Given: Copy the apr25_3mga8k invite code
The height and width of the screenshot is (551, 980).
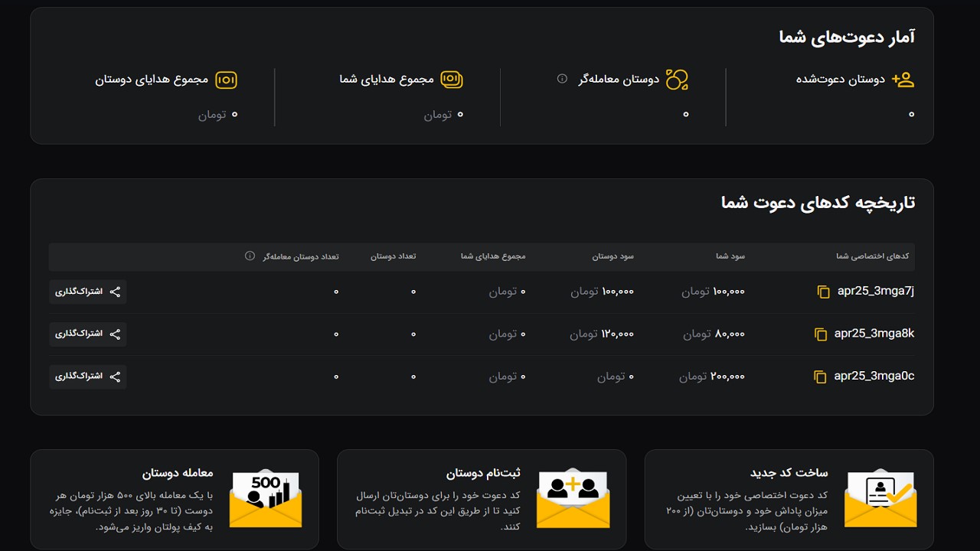Looking at the screenshot, I should 821,334.
